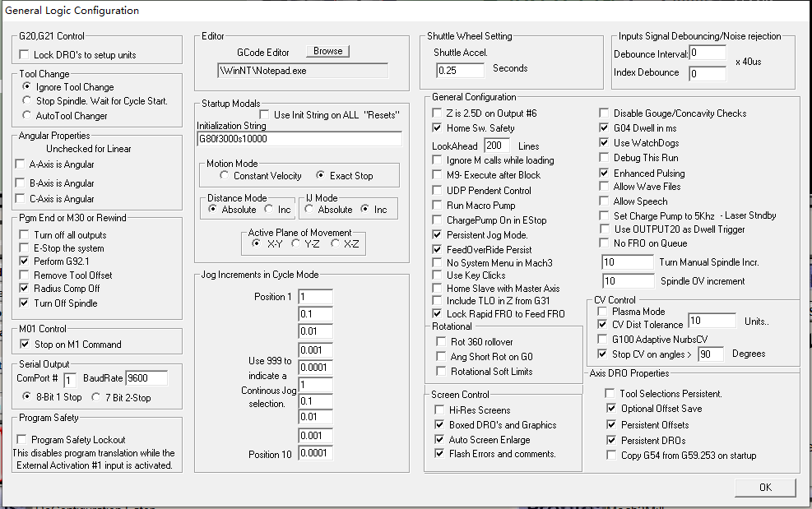Check C-Axis is Angular
812x509 pixels.
tap(21, 198)
